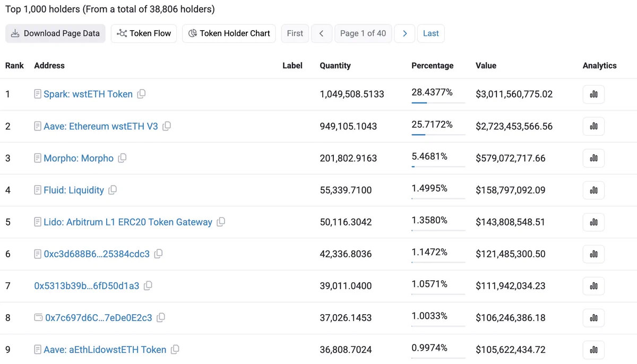Click the Percentage column header
Image resolution: width=637 pixels, height=364 pixels.
pos(433,66)
